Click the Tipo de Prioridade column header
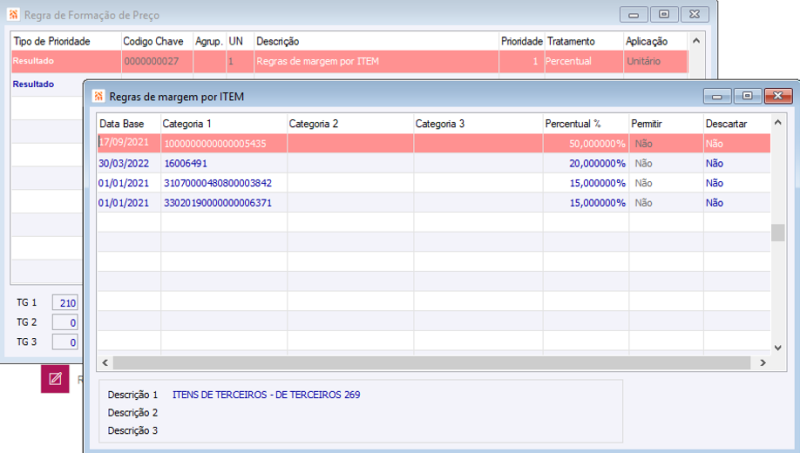This screenshot has width=800, height=453. click(x=52, y=41)
